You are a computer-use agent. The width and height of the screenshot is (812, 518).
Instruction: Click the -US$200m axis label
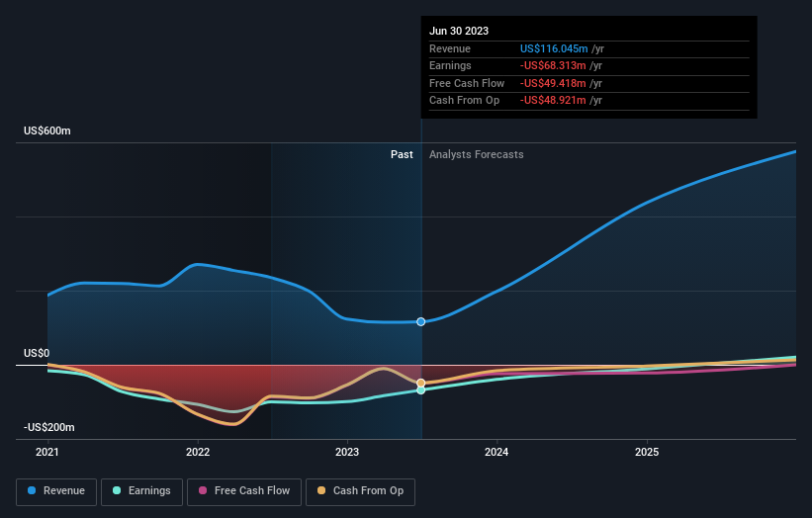tap(49, 427)
